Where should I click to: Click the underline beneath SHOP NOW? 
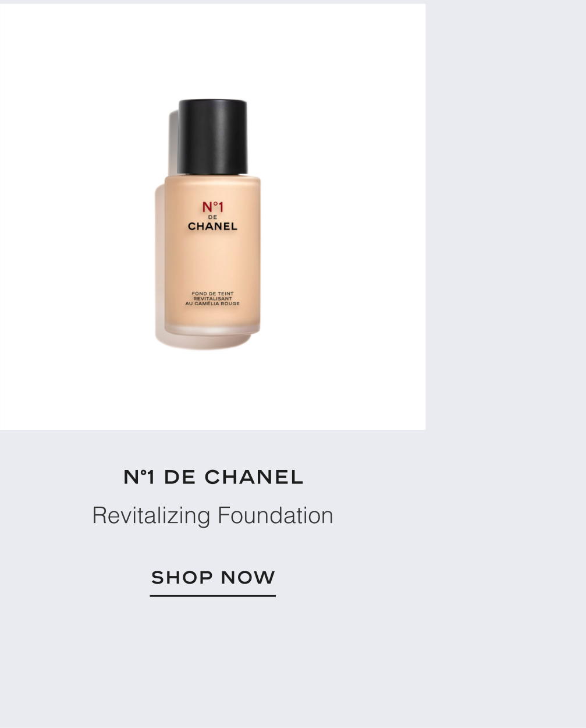[213, 596]
